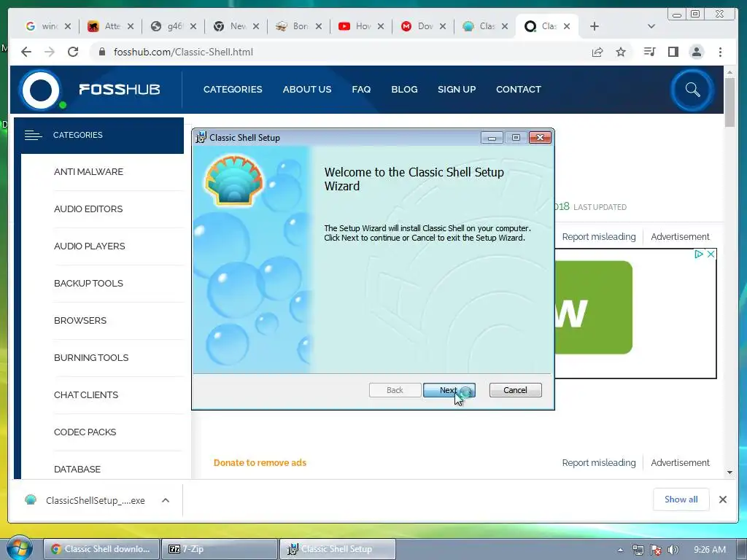This screenshot has height=560, width=747.
Task: Select BURNING TOOLS category
Action: coord(91,357)
